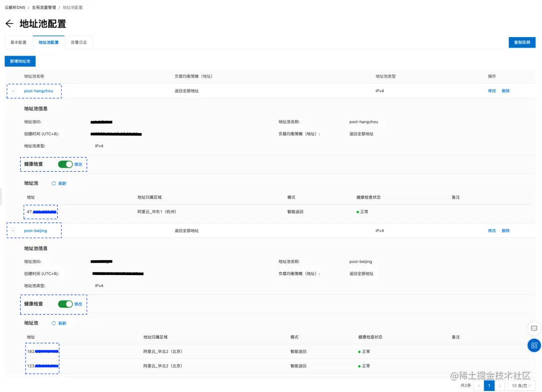Go back using the arrow icon
This screenshot has width=542, height=392.
click(x=10, y=24)
